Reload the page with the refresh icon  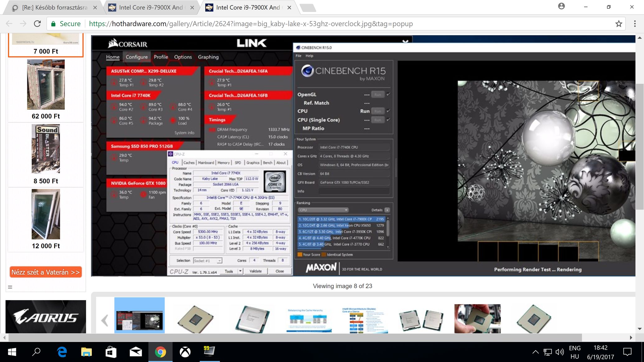37,24
